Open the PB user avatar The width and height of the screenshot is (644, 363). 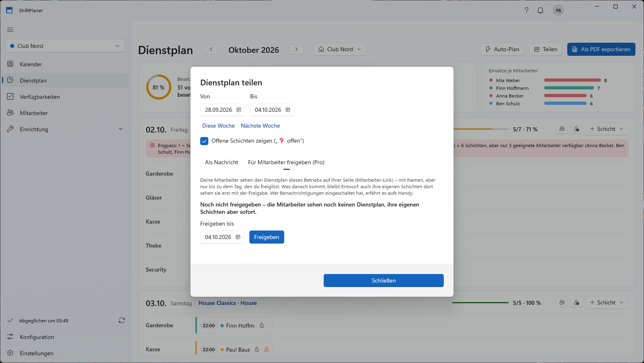point(558,11)
